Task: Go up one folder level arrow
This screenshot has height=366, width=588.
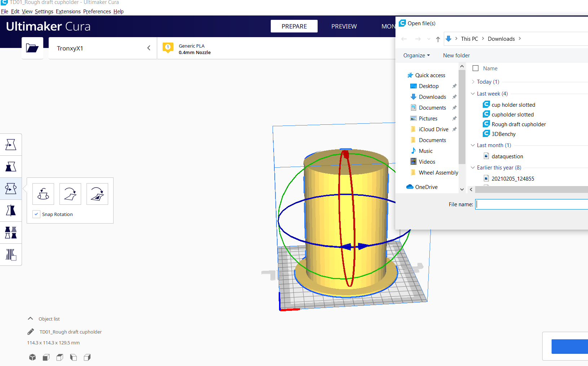Action: click(x=438, y=39)
